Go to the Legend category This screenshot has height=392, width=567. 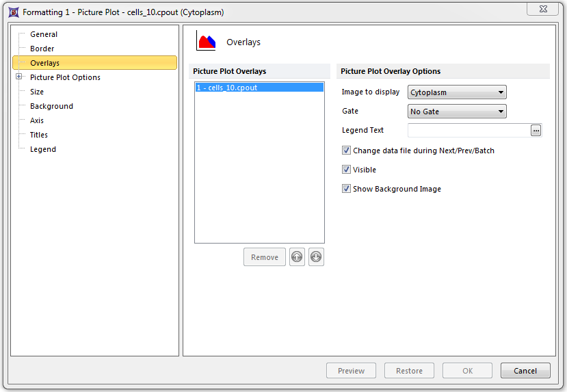tap(43, 149)
